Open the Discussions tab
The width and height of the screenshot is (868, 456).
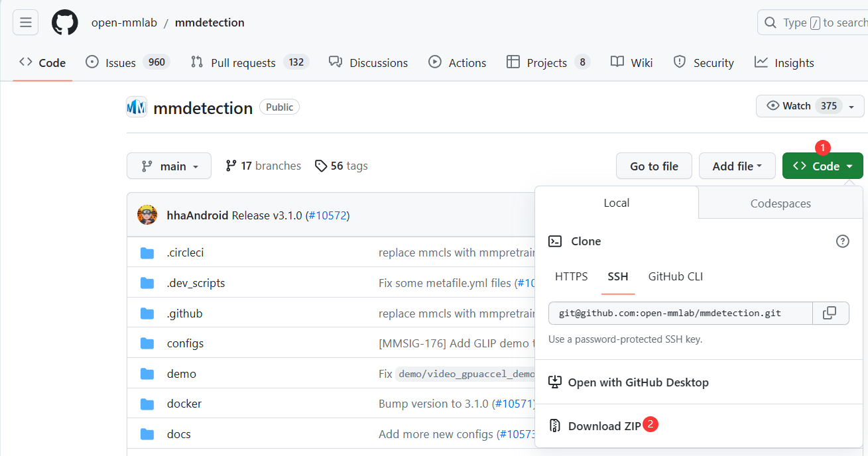click(x=369, y=62)
